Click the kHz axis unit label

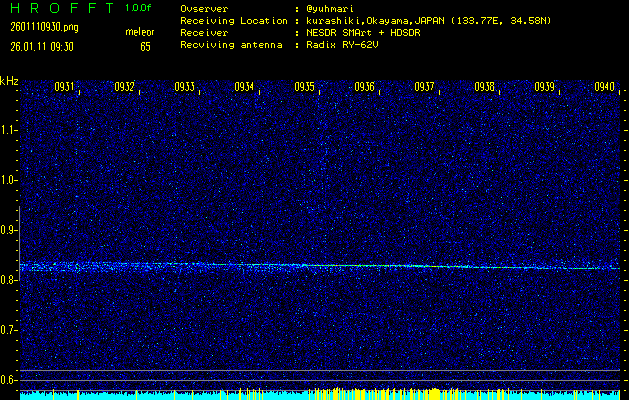coord(9,80)
